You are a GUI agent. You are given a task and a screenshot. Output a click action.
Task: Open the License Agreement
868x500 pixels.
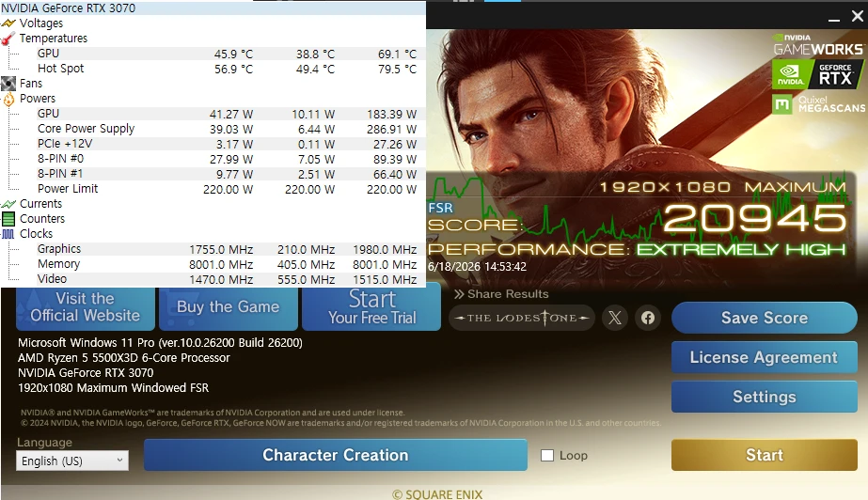tap(764, 357)
